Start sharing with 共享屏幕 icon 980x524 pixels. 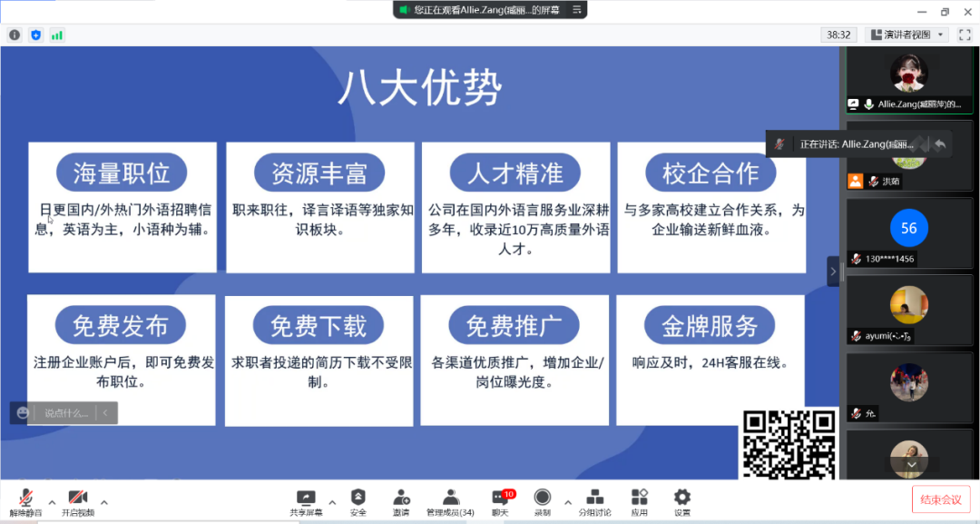point(306,499)
